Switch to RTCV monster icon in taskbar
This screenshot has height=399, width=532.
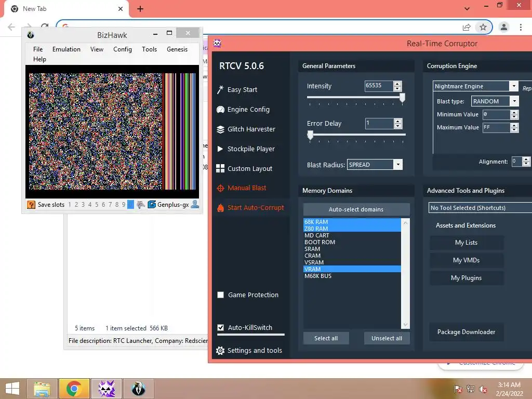point(106,389)
